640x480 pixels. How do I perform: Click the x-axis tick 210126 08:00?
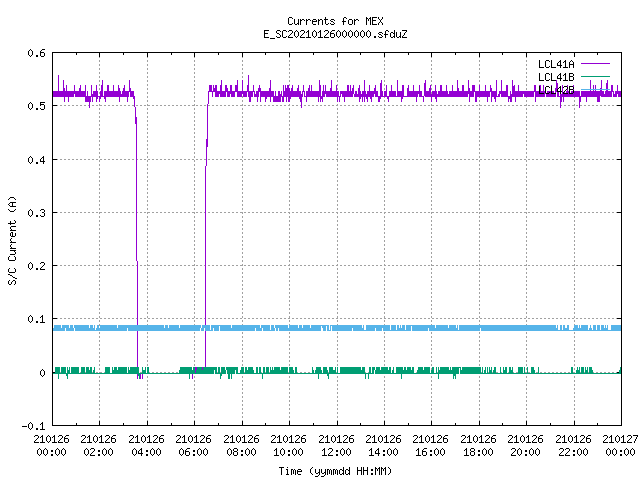242,446
